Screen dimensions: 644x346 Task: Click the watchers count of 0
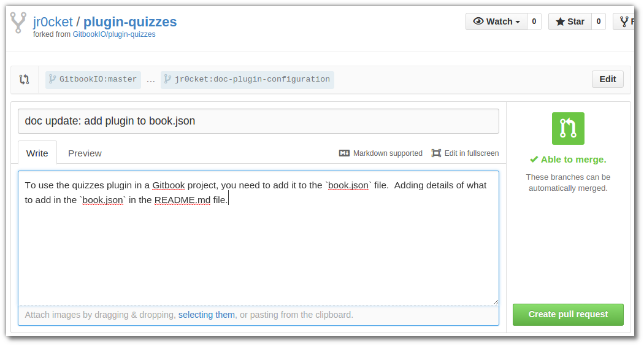pyautogui.click(x=534, y=21)
